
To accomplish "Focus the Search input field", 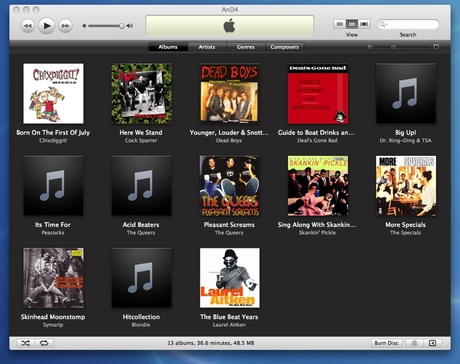I will click(408, 24).
